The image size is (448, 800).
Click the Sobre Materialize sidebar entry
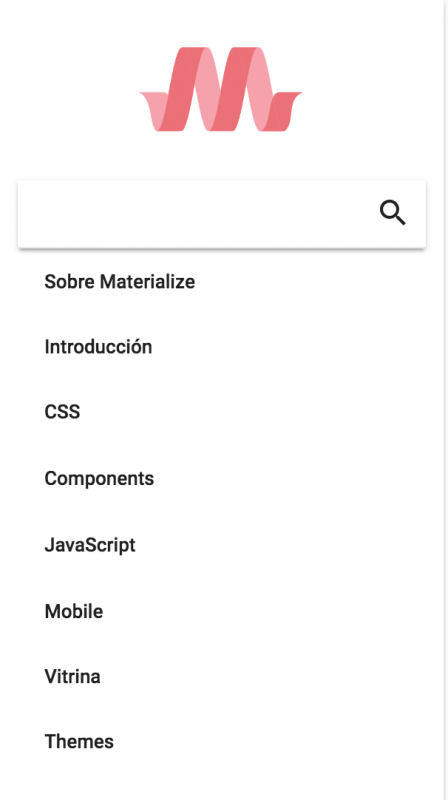point(119,282)
